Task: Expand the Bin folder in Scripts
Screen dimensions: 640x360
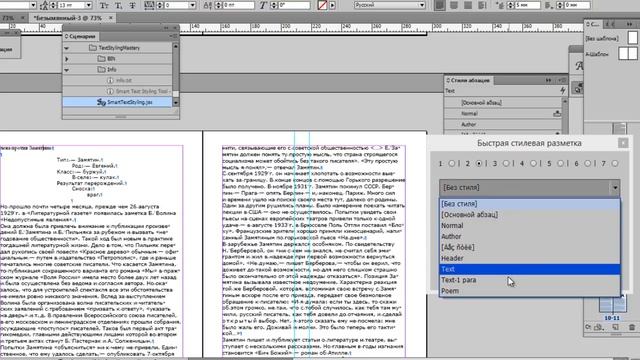Action: pos(67,59)
